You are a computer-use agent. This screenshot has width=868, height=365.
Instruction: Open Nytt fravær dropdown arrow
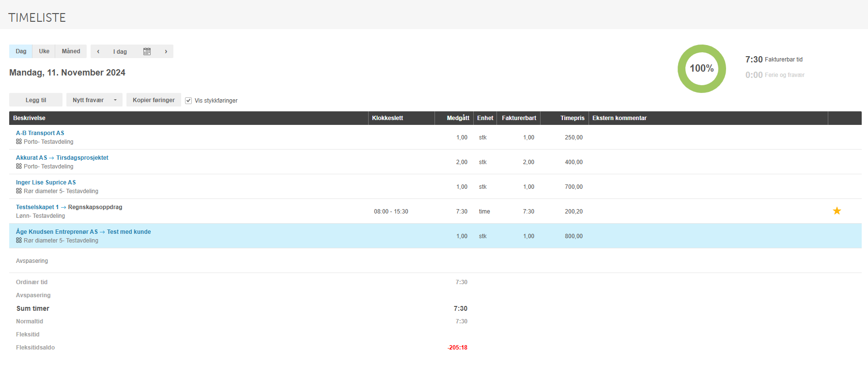[x=115, y=100]
